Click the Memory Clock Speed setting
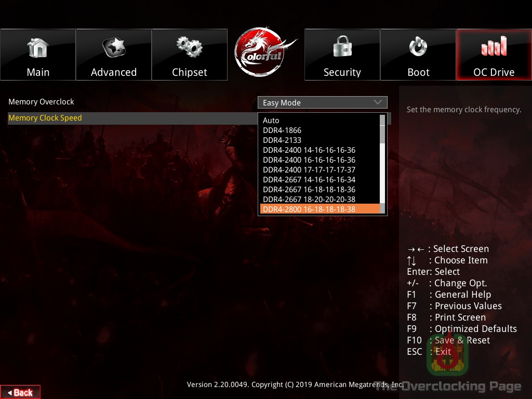Viewport: 532px width, 399px height. click(x=45, y=118)
